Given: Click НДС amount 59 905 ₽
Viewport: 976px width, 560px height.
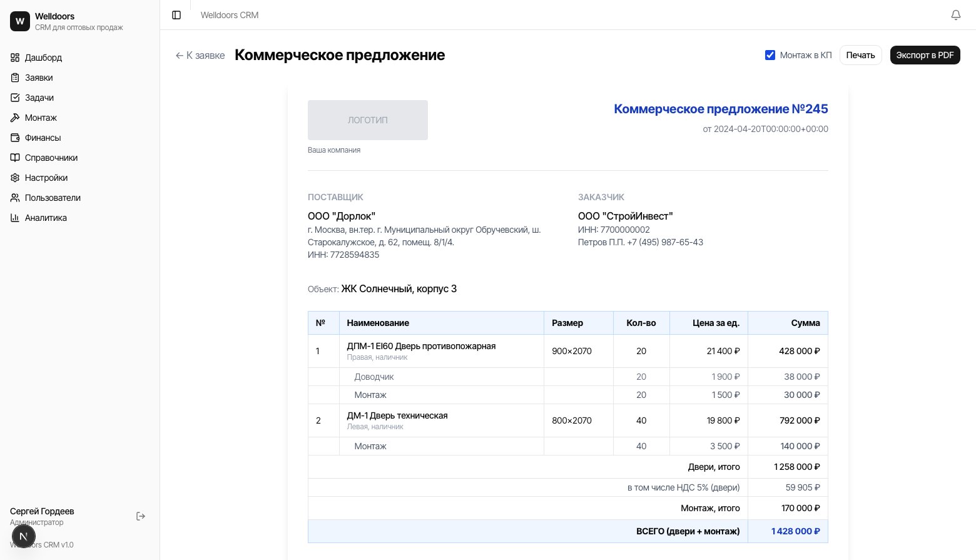Looking at the screenshot, I should 803,487.
